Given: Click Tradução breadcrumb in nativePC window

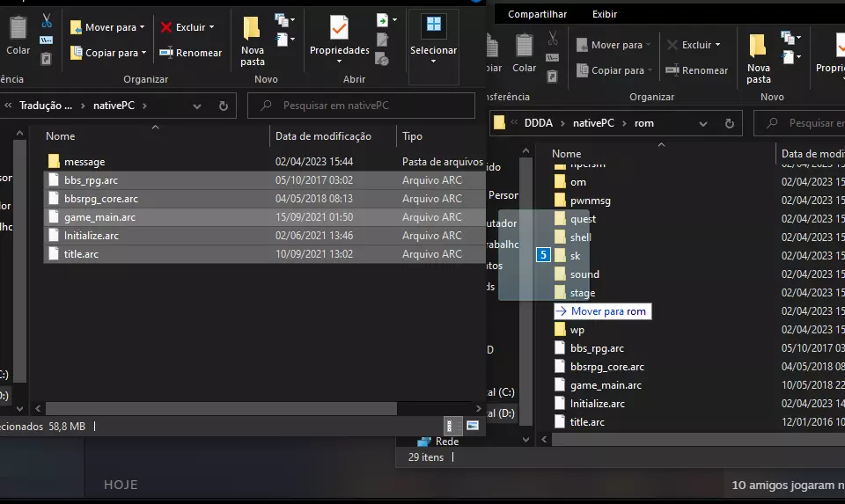Looking at the screenshot, I should (x=46, y=106).
